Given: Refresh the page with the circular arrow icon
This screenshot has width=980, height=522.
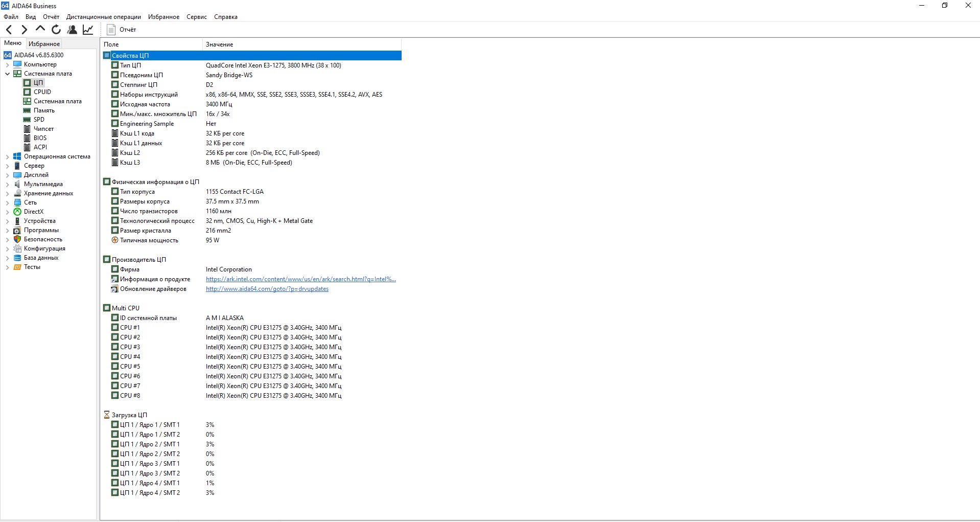Looking at the screenshot, I should [56, 30].
